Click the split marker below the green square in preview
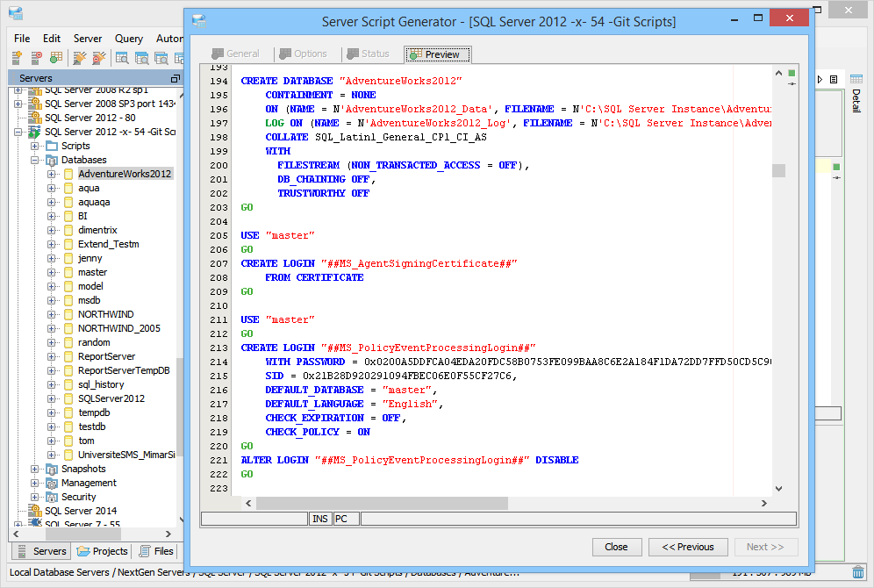This screenshot has width=874, height=588. coord(792,83)
